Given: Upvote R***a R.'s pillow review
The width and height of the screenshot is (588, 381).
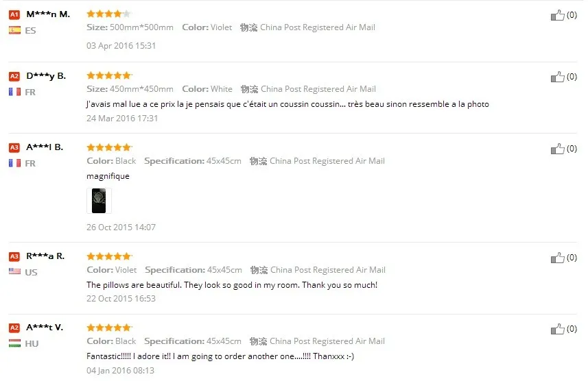Looking at the screenshot, I should click(x=557, y=258).
